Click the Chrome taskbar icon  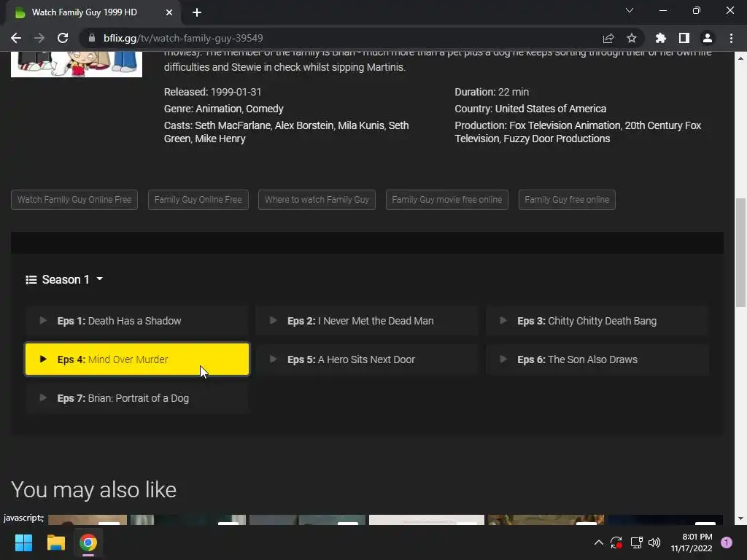point(88,542)
